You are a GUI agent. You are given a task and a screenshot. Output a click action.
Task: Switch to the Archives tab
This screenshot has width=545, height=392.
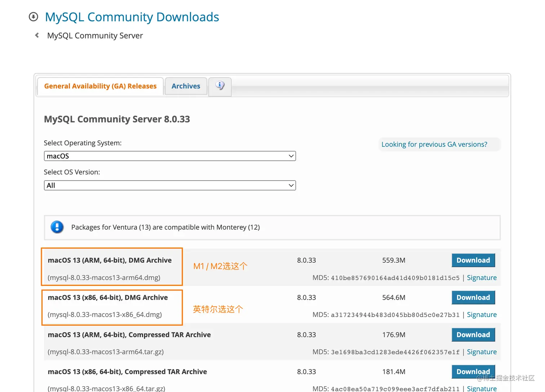tap(186, 86)
